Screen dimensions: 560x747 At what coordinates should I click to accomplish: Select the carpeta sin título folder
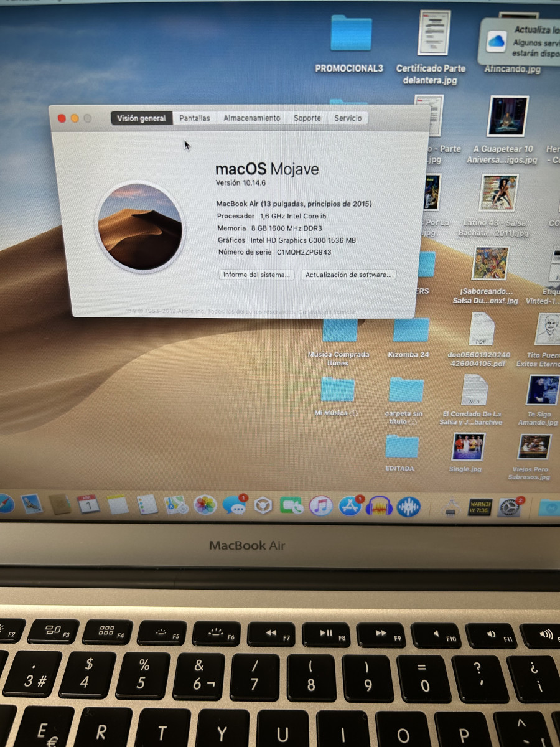point(406,390)
